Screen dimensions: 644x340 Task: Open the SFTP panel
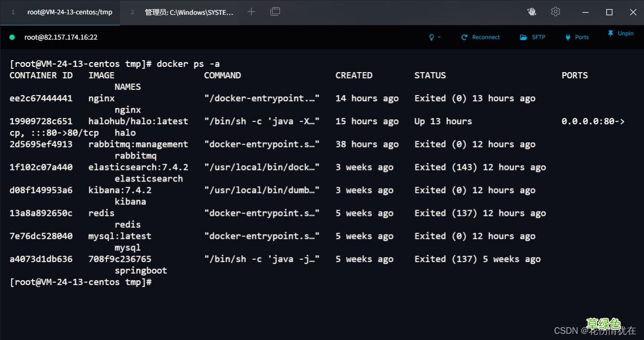pyautogui.click(x=533, y=37)
